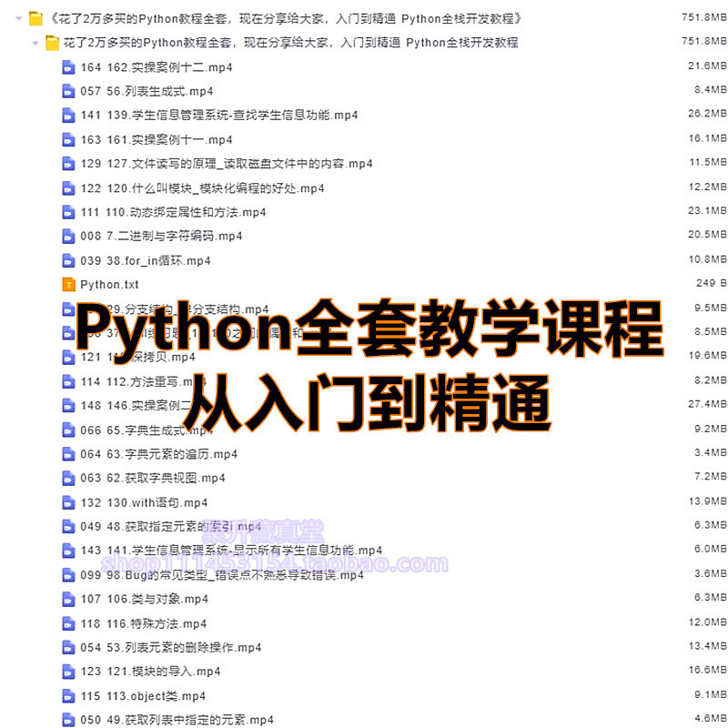Click the 3.4MB size of 63.字典元素的遍历.mp4
The height and width of the screenshot is (728, 728).
click(711, 452)
